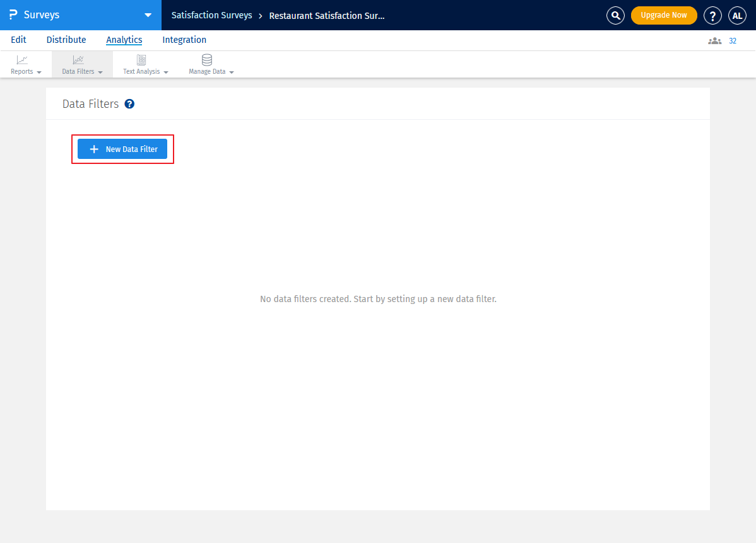Open help next to the Data Filters heading
Viewport: 756px width, 543px height.
(x=129, y=103)
